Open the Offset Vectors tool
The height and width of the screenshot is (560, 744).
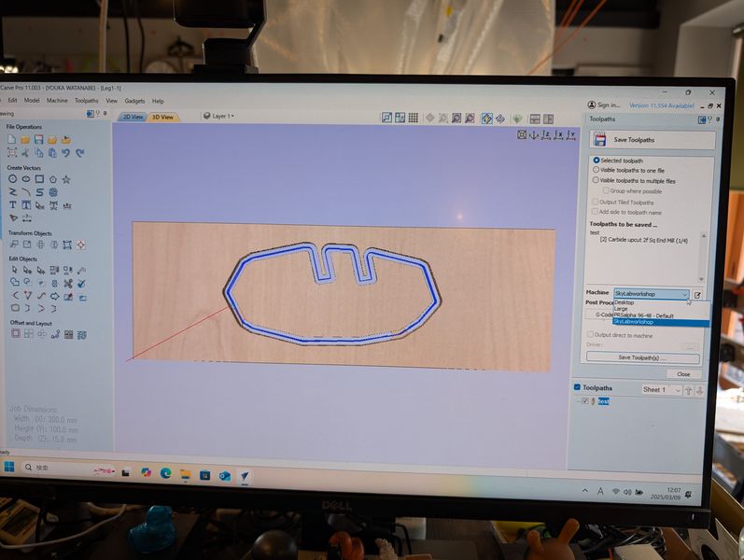15,333
